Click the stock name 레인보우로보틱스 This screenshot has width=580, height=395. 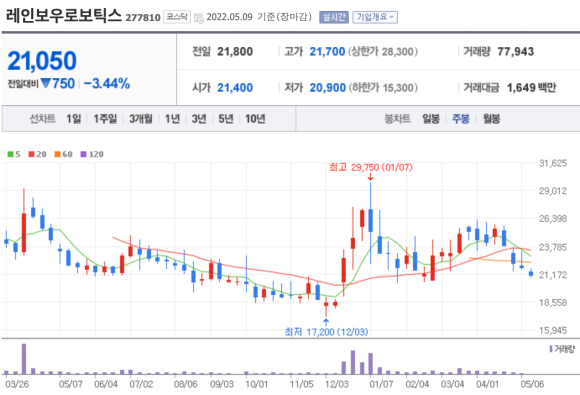pyautogui.click(x=63, y=16)
